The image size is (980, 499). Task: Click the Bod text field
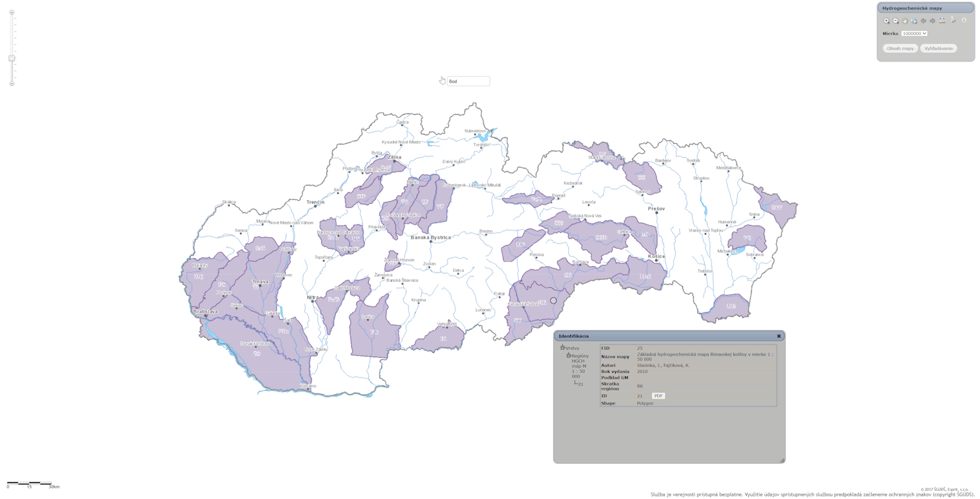[469, 81]
